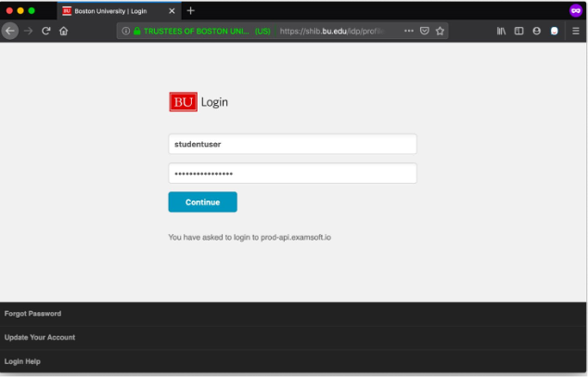This screenshot has width=588, height=377.
Task: Click the green fullscreen window button
Action: click(x=32, y=10)
